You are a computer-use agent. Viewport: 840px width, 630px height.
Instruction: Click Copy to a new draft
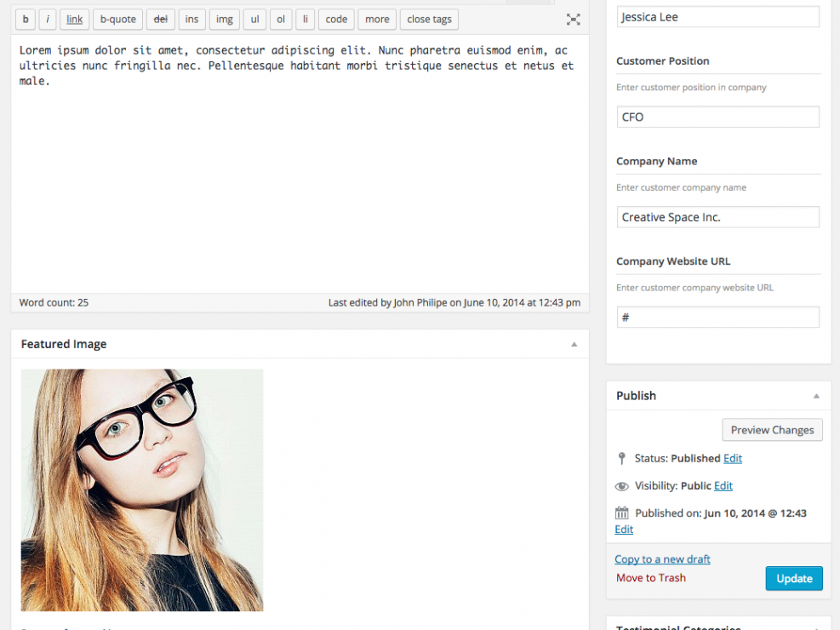coord(662,559)
